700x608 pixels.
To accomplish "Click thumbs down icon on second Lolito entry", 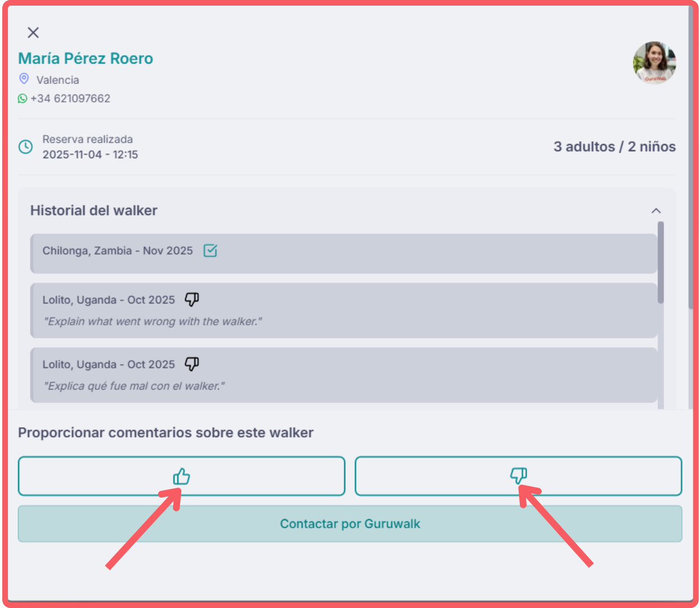I will click(192, 364).
